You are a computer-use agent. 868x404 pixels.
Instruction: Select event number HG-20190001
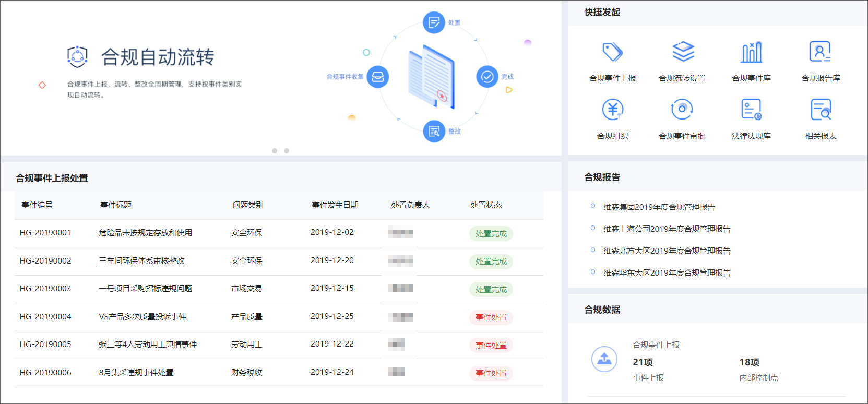click(45, 233)
